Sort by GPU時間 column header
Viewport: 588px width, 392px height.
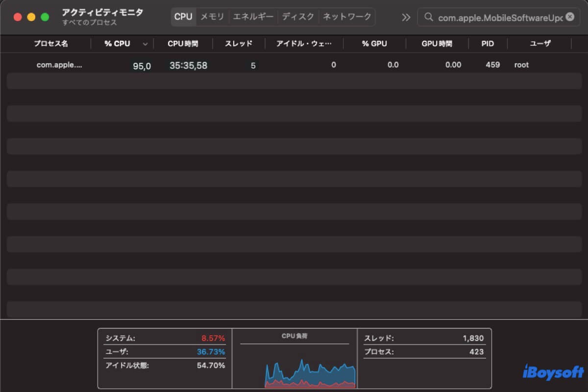[x=437, y=44]
